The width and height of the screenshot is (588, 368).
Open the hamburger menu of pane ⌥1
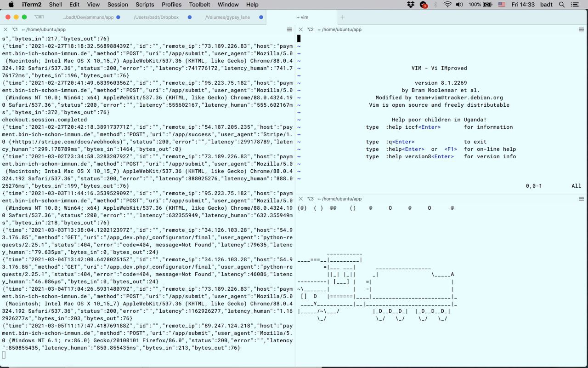point(289,29)
